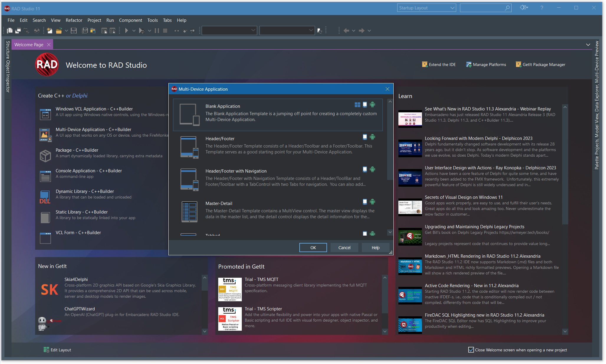Open the first empty toolbar combo box
The image size is (606, 364).
click(x=229, y=30)
